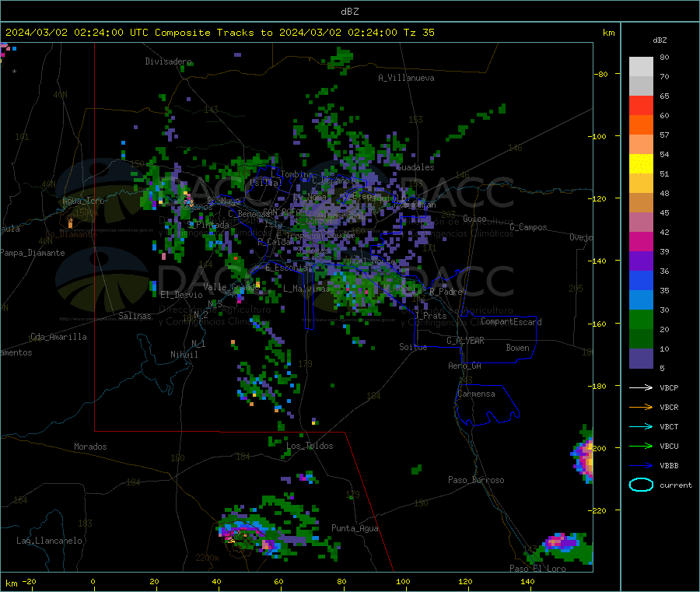
Task: Click the 'Paso_Barroso' map label
Action: coord(476,480)
